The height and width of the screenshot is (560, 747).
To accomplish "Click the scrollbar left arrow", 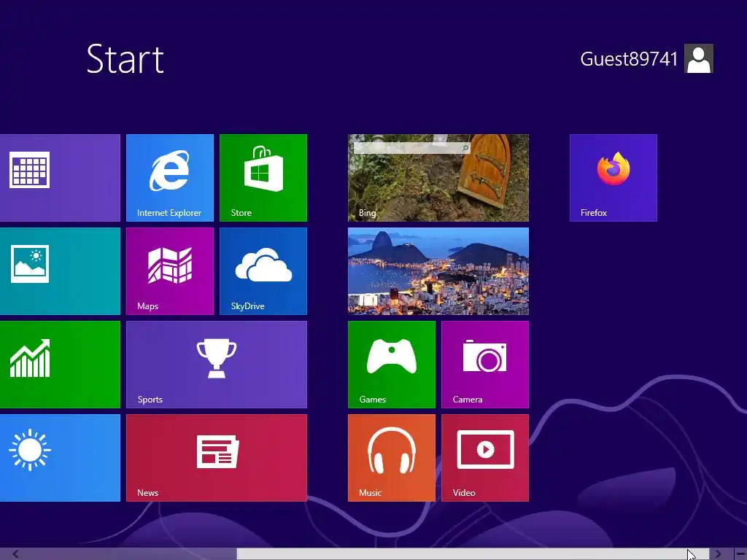I will (x=16, y=554).
